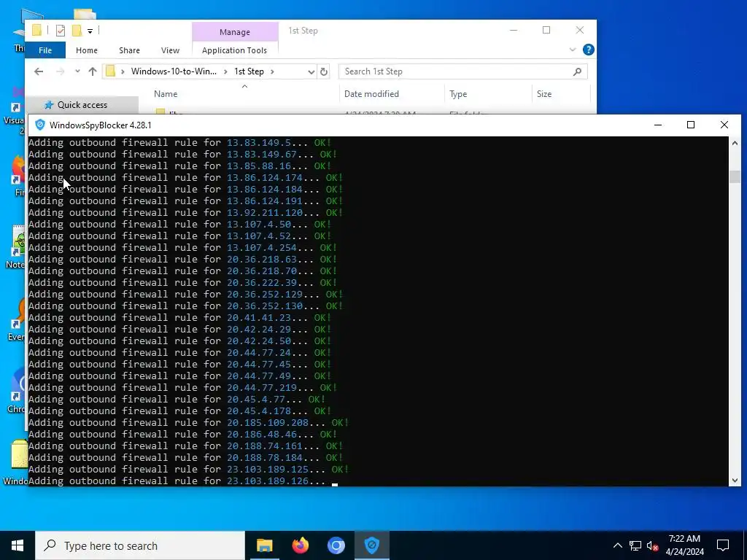
Task: Click the Properties quick access toolbar icon
Action: 60,31
